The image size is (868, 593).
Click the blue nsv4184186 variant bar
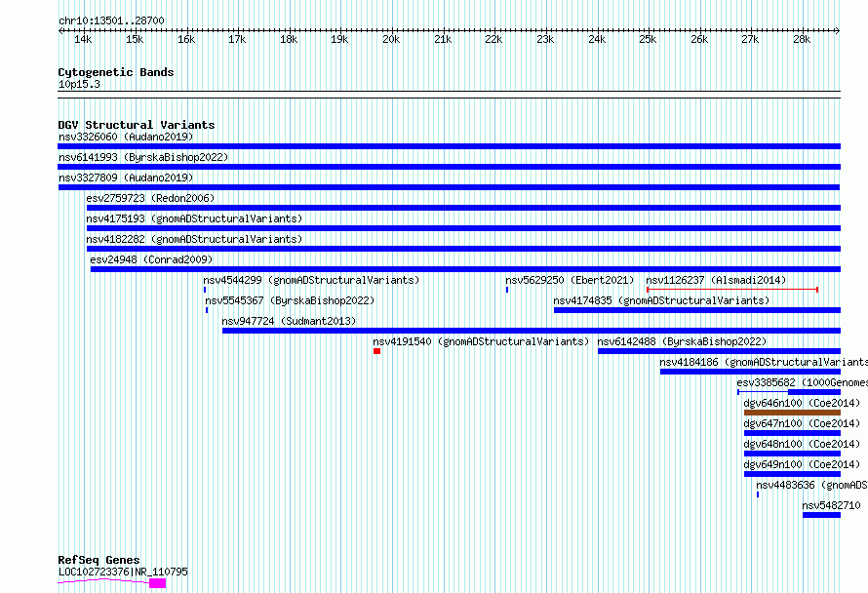tap(750, 372)
